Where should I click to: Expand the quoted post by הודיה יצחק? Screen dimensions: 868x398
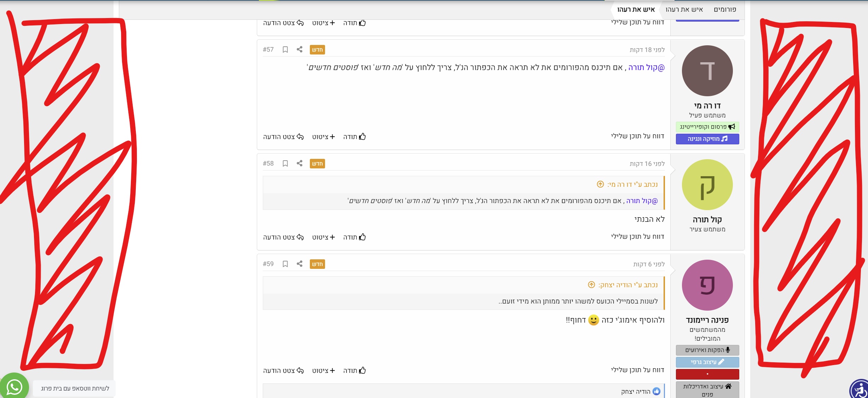[x=591, y=285]
